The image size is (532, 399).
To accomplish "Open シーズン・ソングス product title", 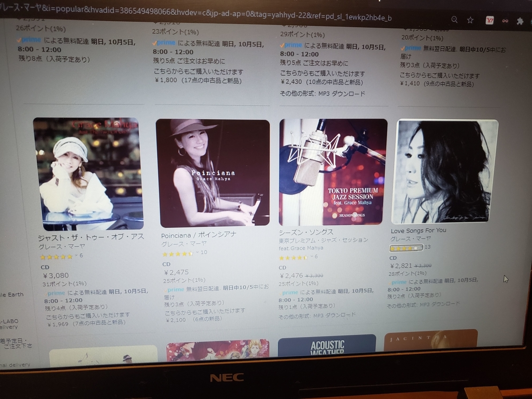I will [306, 232].
